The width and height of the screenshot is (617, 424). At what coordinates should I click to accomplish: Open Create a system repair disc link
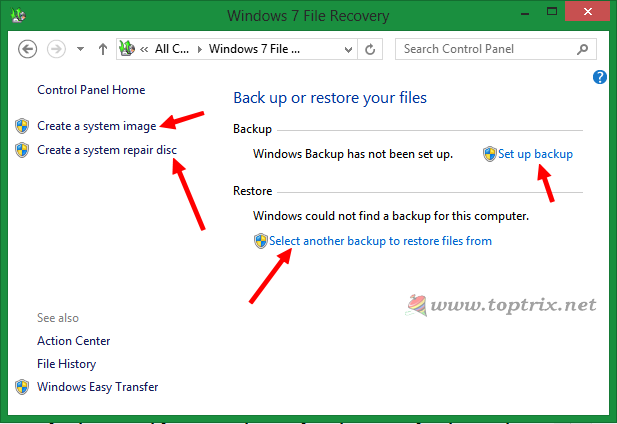click(107, 150)
